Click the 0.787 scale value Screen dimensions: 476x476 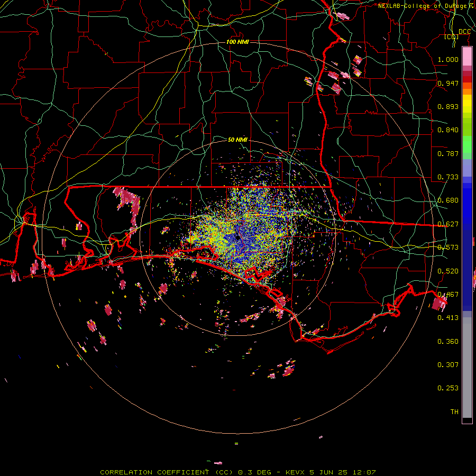448,153
